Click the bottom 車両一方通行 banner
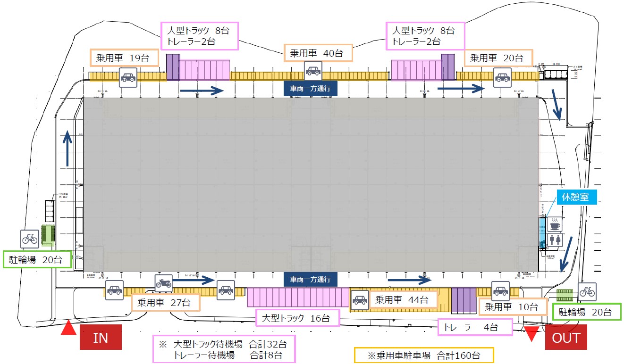 click(310, 279)
